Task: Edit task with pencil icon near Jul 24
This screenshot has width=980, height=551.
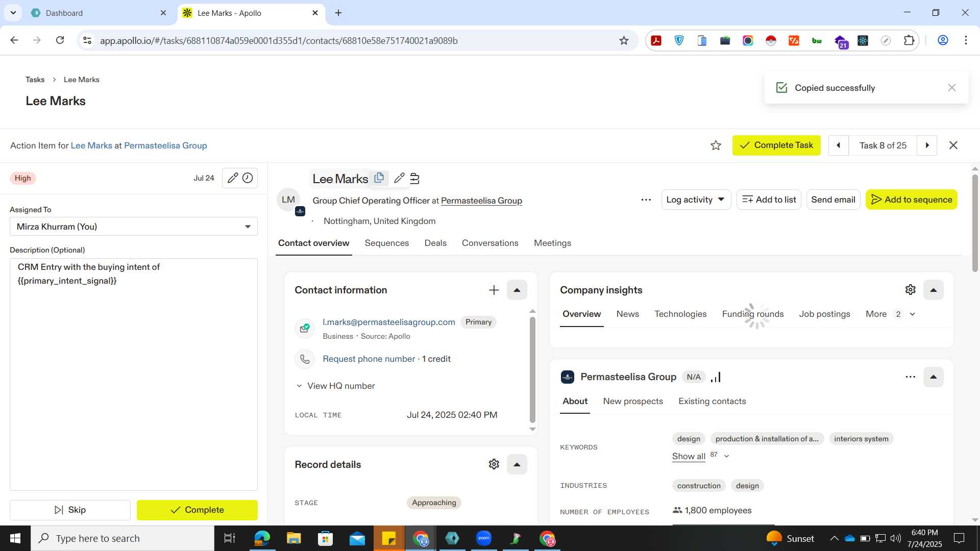Action: (233, 178)
